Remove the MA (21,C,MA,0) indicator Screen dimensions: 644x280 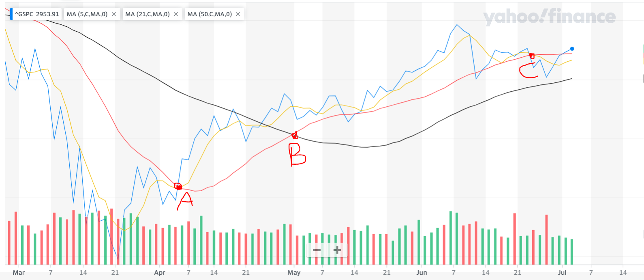click(x=176, y=14)
